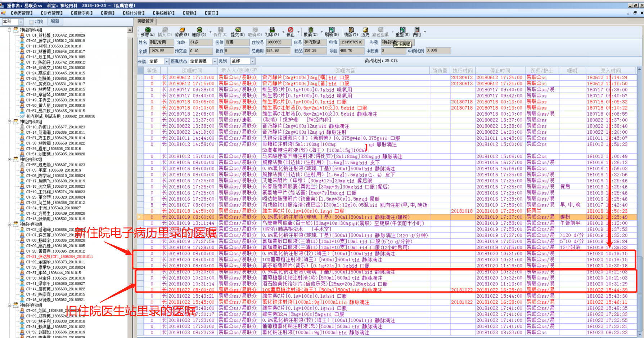
Task: Click the 总费用 field showing 624.98
Action: tap(278, 51)
